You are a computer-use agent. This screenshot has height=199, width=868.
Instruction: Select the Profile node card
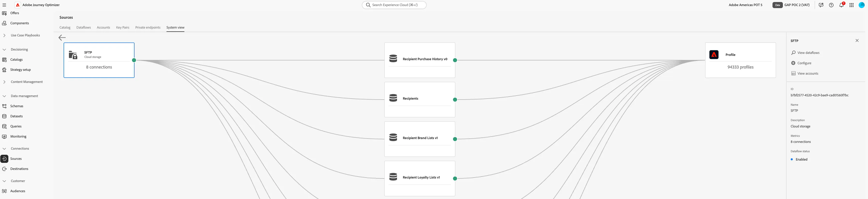741,60
